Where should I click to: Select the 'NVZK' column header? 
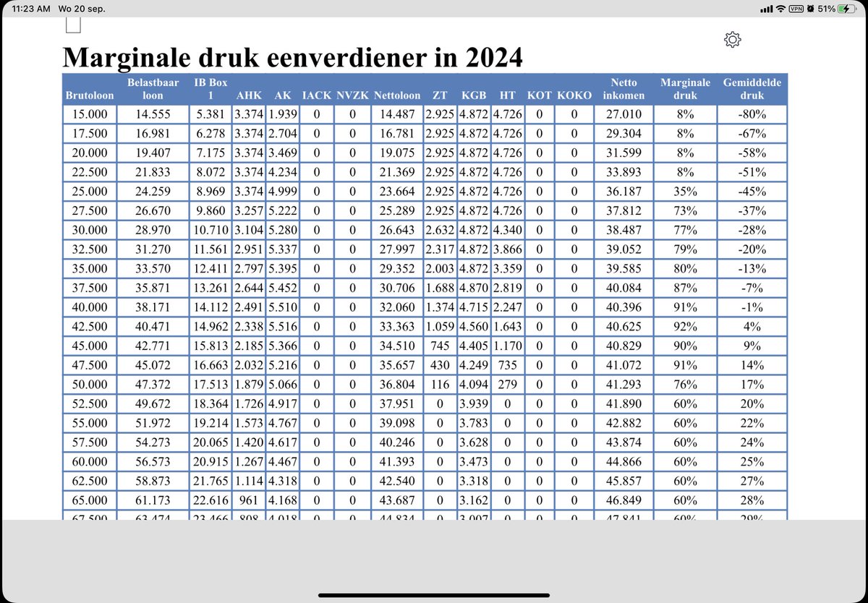[352, 95]
